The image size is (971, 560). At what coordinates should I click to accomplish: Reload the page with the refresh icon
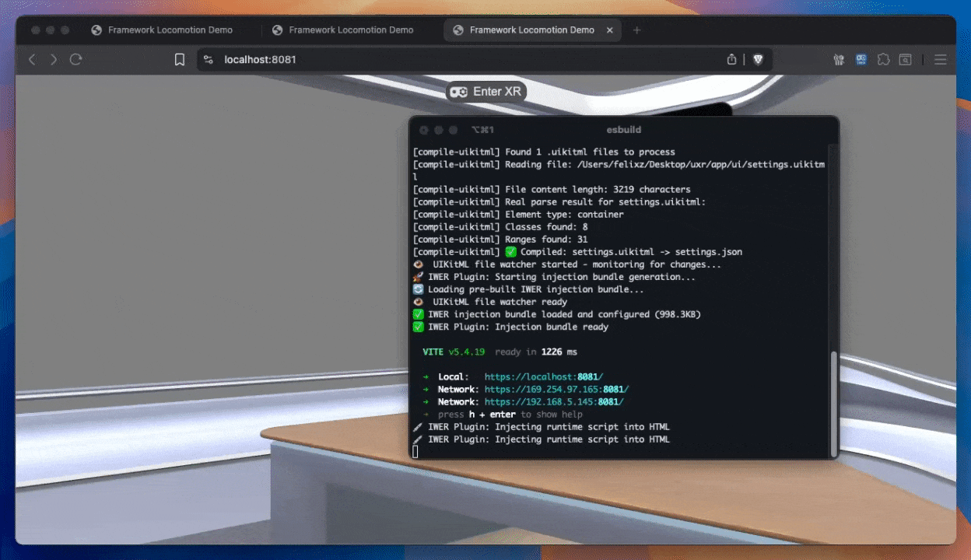click(x=76, y=59)
